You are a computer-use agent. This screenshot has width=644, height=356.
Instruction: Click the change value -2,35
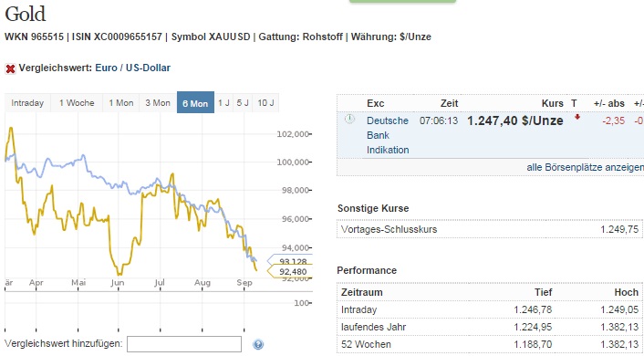[614, 120]
